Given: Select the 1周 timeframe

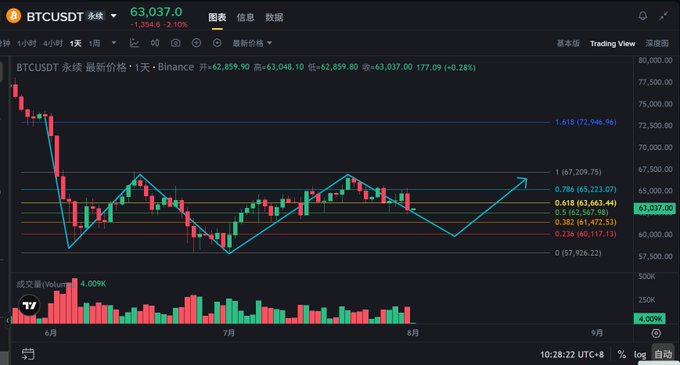Looking at the screenshot, I should pyautogui.click(x=94, y=43).
